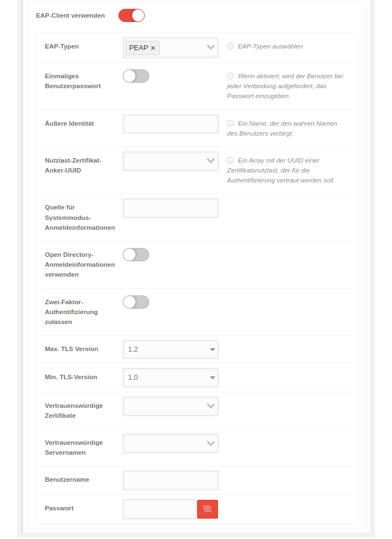Screen dimensions: 392x539
Task: Change the Min. TLS-Version selection
Action: (x=171, y=378)
